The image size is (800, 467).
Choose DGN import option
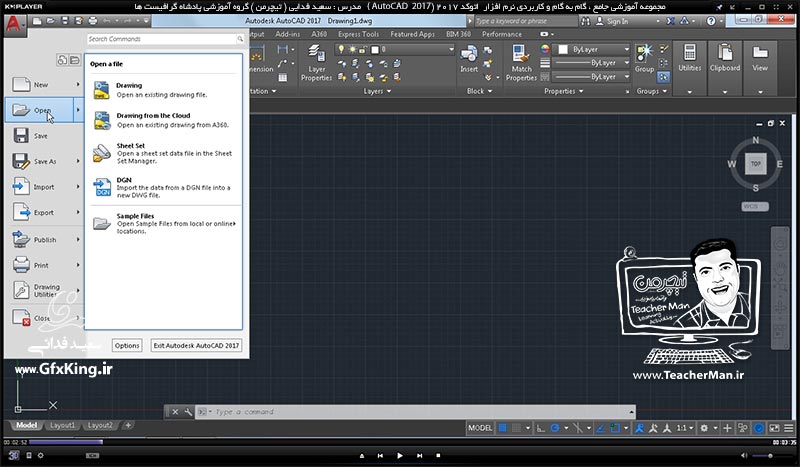click(163, 187)
